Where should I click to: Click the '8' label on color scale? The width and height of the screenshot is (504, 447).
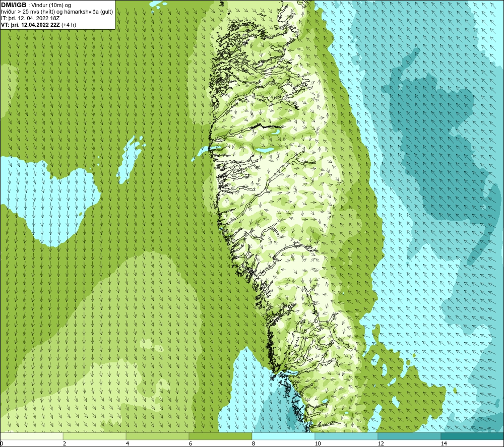[x=254, y=443]
